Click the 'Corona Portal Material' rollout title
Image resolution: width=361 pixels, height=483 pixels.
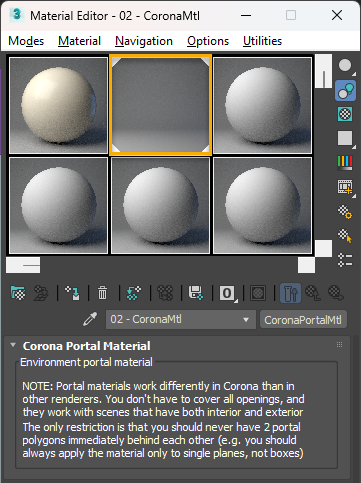(87, 346)
